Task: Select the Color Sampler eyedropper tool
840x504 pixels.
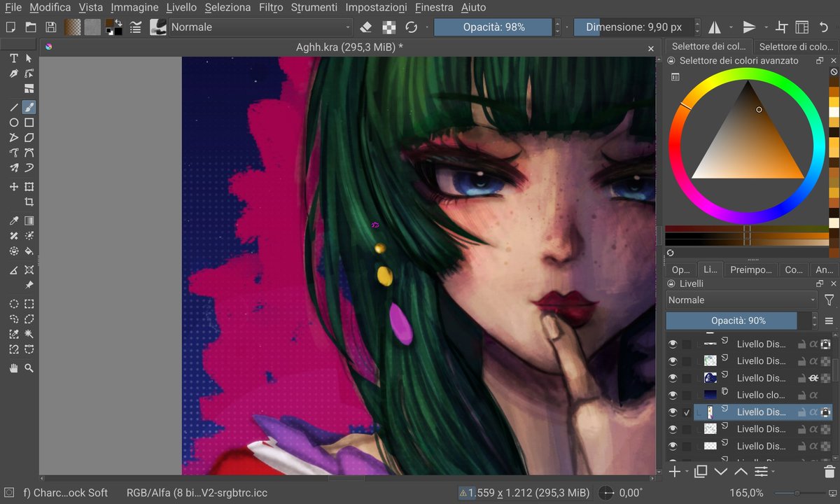Action: 13,221
